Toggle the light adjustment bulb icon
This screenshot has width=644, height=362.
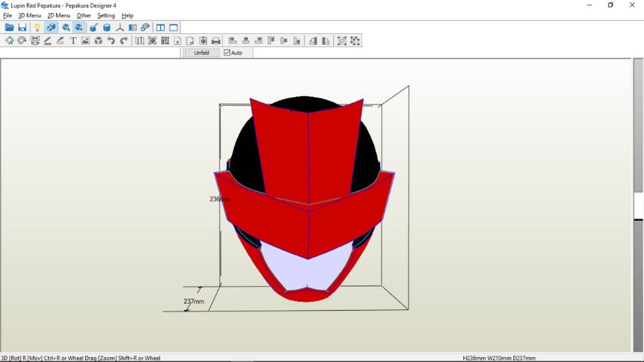tap(37, 27)
